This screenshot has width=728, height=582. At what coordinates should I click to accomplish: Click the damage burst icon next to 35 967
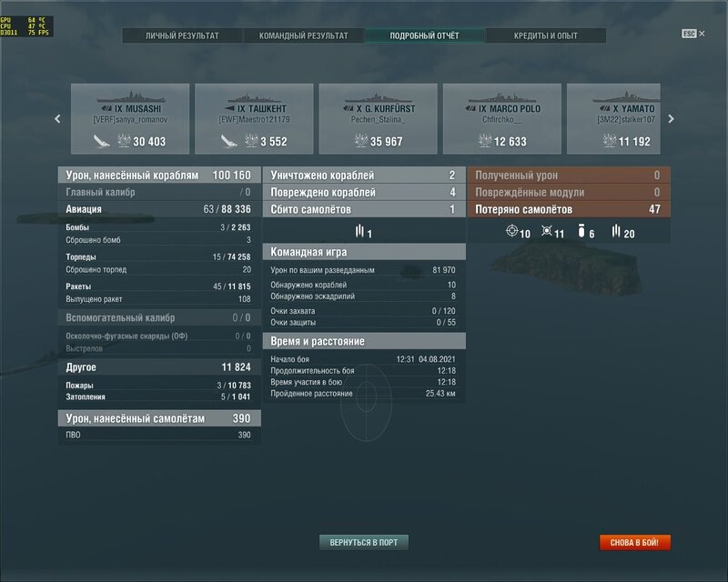[x=360, y=140]
